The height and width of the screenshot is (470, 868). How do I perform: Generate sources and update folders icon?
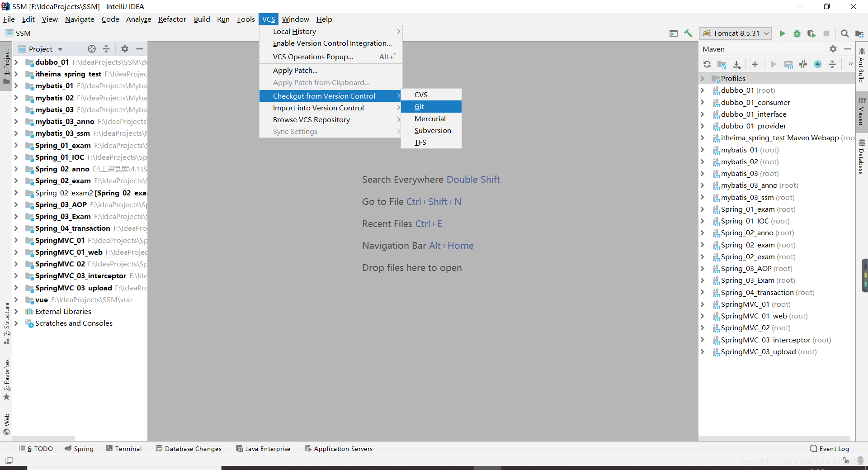click(722, 64)
